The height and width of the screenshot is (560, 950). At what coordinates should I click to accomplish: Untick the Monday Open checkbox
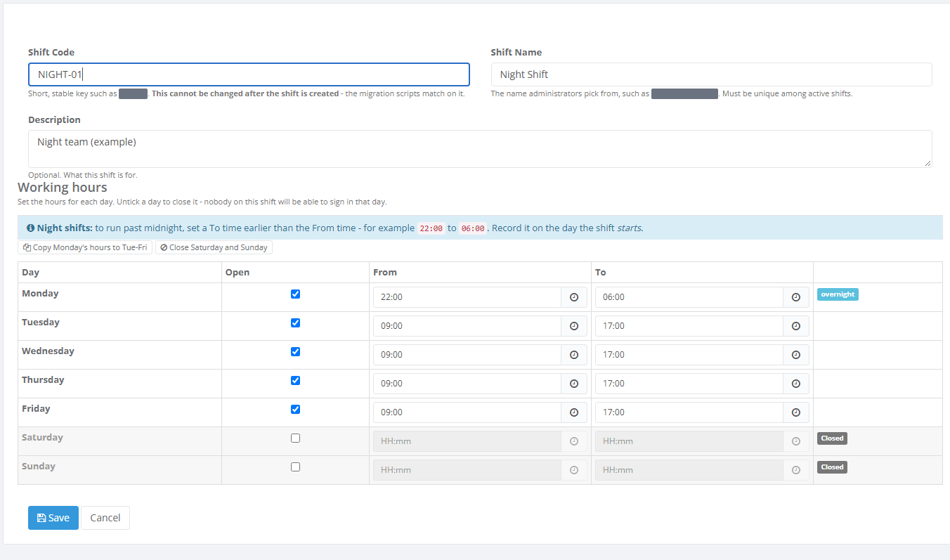coord(295,294)
